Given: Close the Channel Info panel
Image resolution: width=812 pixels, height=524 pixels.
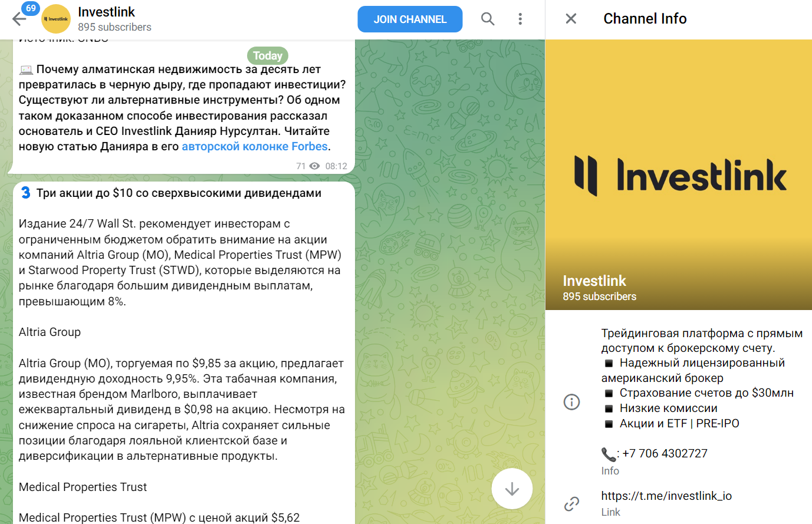Looking at the screenshot, I should pos(571,19).
